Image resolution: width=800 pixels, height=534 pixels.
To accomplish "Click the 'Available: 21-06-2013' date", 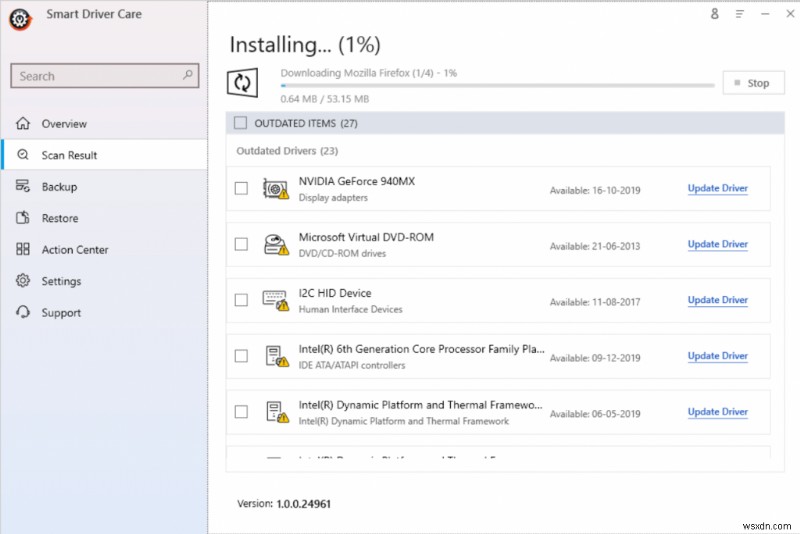I will (x=595, y=246).
